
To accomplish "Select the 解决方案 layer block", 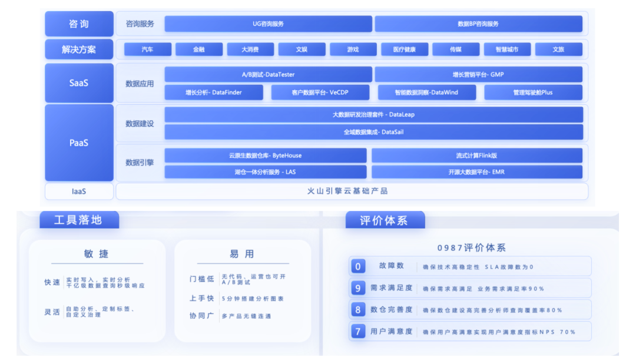I will (x=79, y=49).
